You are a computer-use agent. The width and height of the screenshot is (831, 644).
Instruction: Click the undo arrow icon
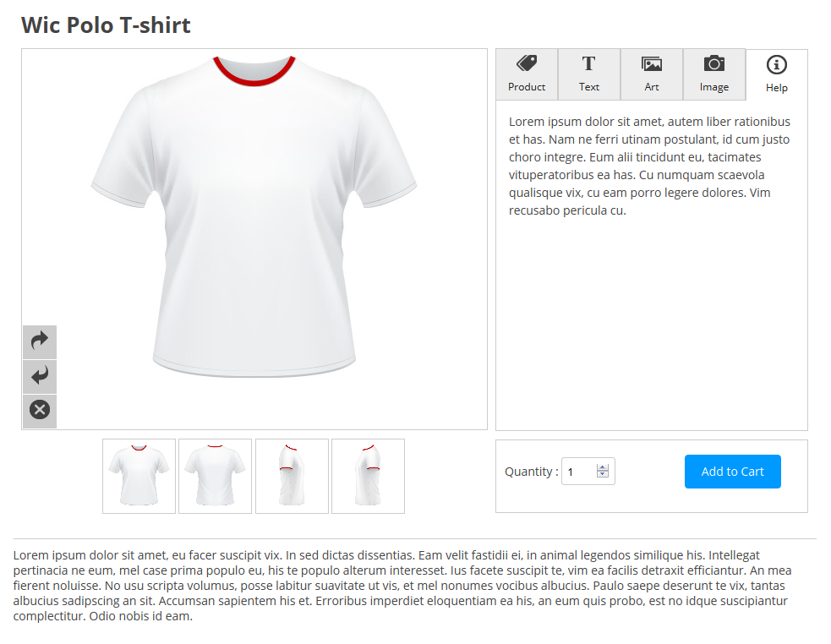coord(40,376)
